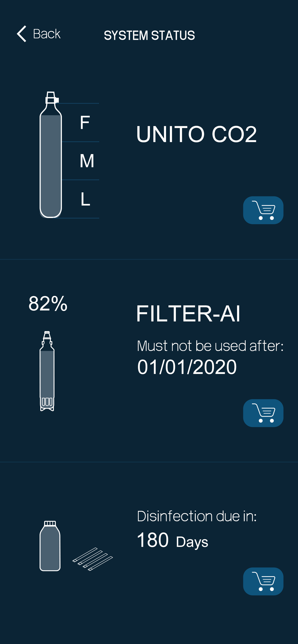Tap the test strips icon
298x644 pixels.
click(x=93, y=559)
